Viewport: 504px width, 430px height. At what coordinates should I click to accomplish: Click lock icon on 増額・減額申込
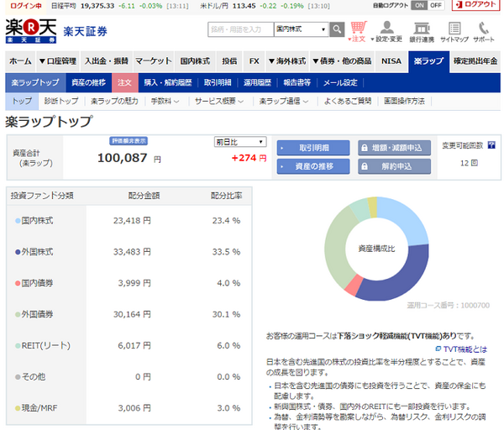(365, 148)
